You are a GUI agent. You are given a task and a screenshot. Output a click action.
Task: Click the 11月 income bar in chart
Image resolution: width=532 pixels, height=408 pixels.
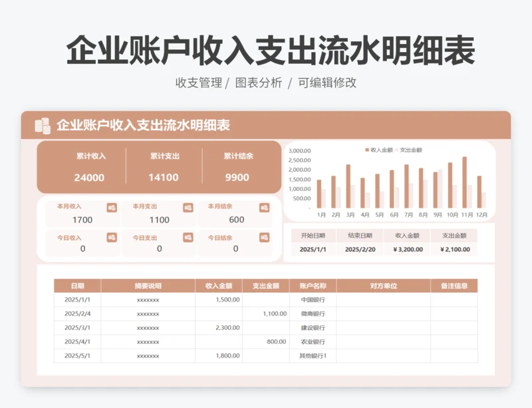(464, 182)
